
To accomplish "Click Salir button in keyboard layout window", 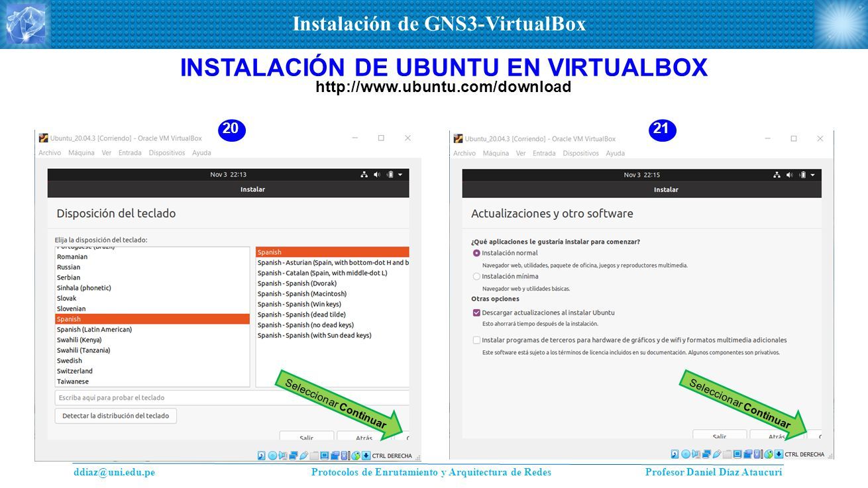I will [x=306, y=437].
